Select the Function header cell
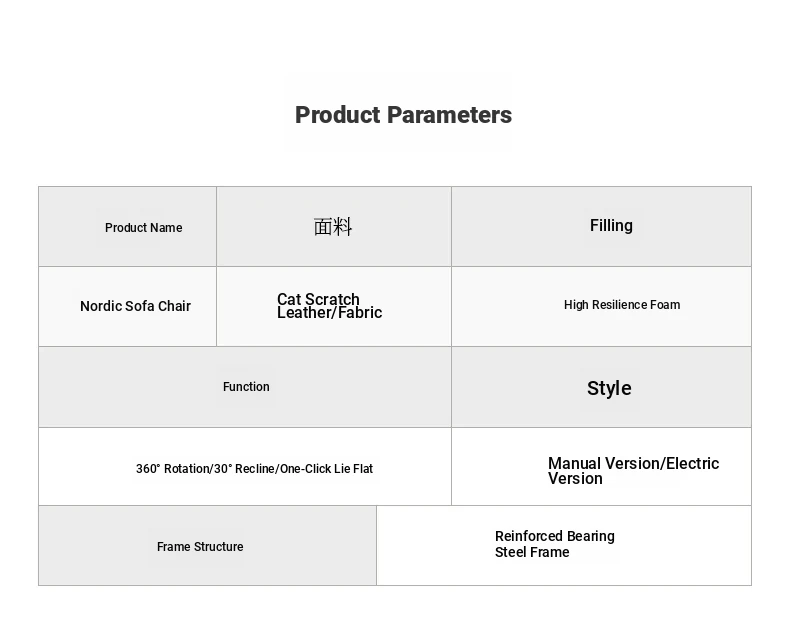 pos(245,387)
